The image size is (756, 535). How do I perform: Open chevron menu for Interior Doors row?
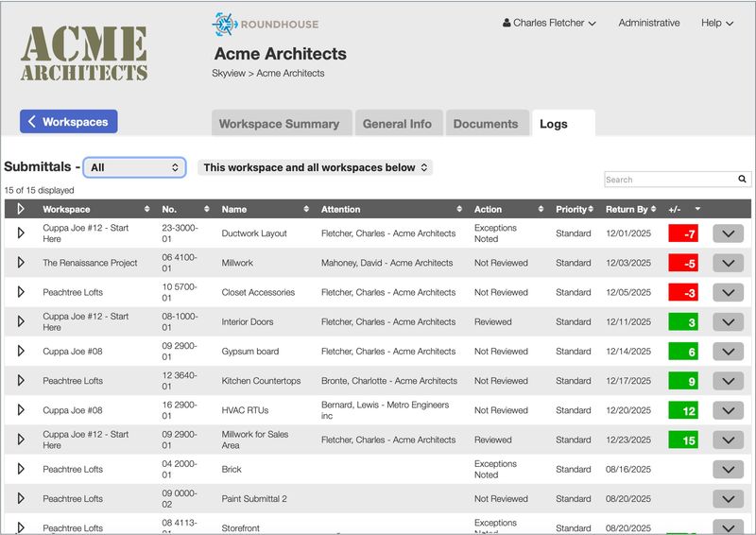[x=728, y=321]
